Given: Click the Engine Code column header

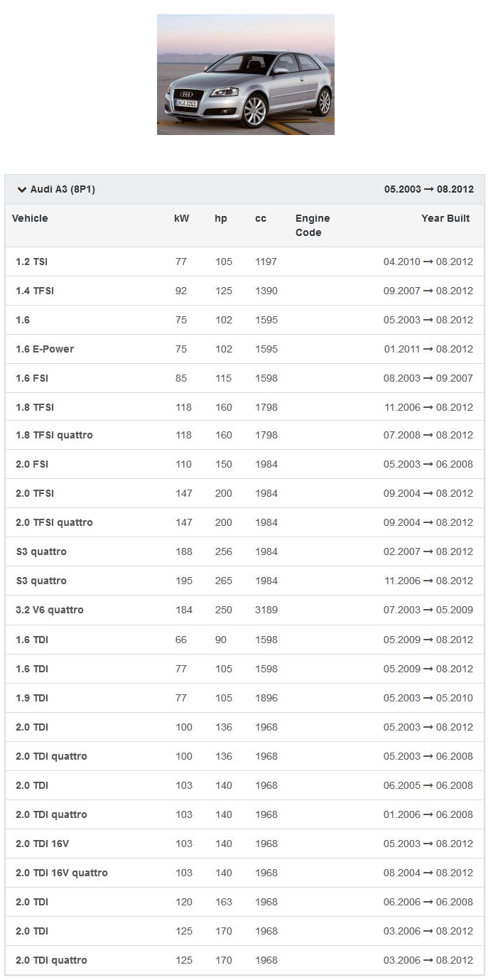Looking at the screenshot, I should [x=313, y=225].
